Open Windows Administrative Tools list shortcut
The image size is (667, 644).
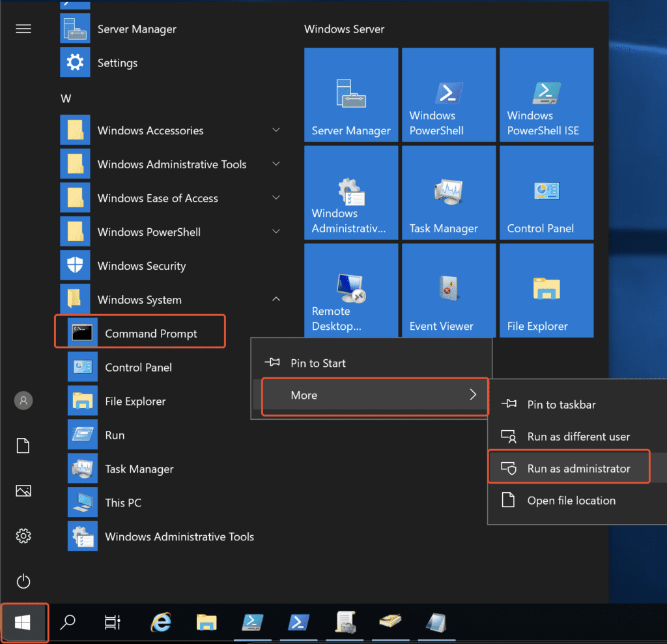tap(170, 536)
